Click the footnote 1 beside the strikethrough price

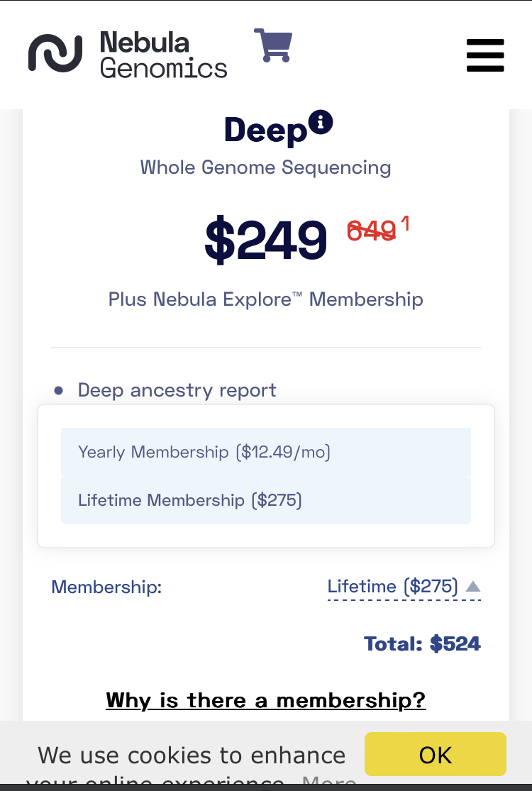click(x=405, y=223)
